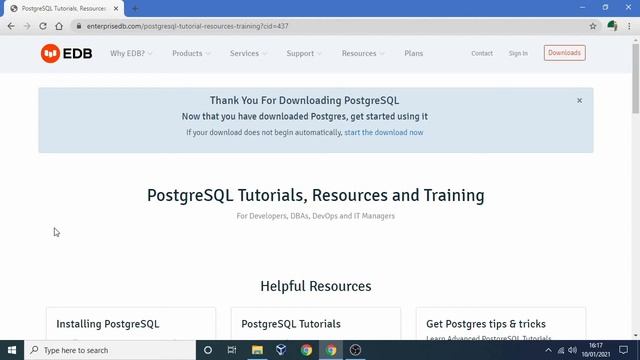
Task: Expand the Resources menu
Action: (x=362, y=53)
